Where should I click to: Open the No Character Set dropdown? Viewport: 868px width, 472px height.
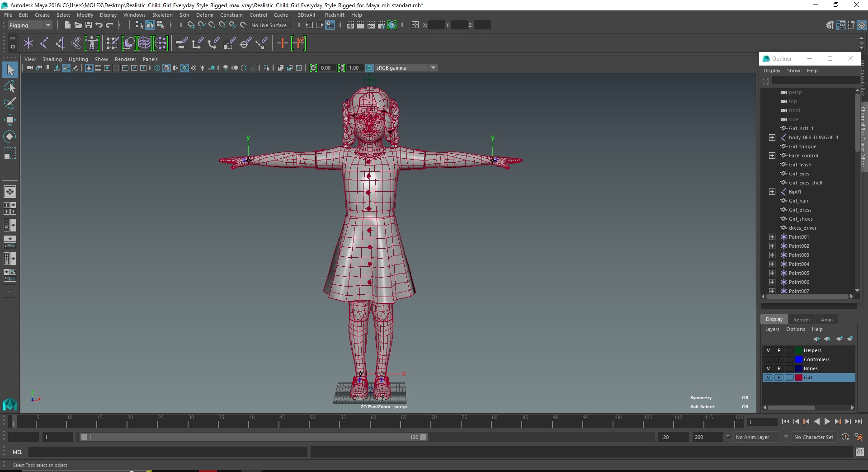(814, 437)
